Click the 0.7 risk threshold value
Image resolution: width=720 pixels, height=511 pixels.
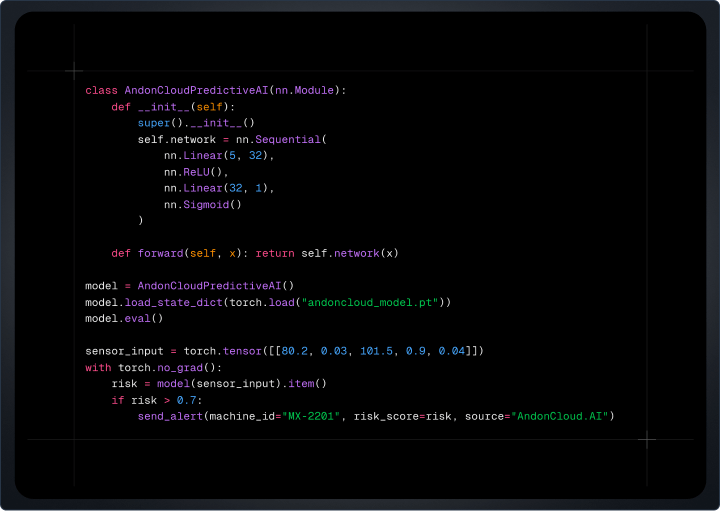pyautogui.click(x=190, y=400)
